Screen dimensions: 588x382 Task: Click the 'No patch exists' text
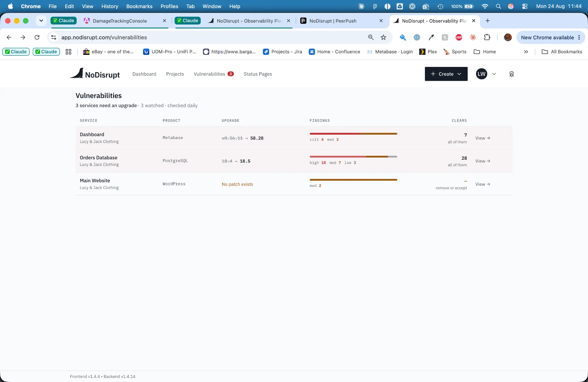237,184
